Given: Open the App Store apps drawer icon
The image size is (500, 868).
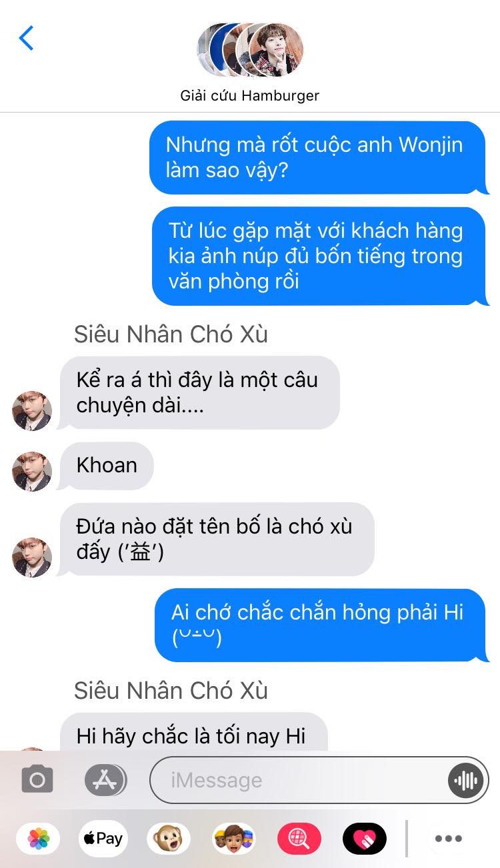Looking at the screenshot, I should pos(105,779).
